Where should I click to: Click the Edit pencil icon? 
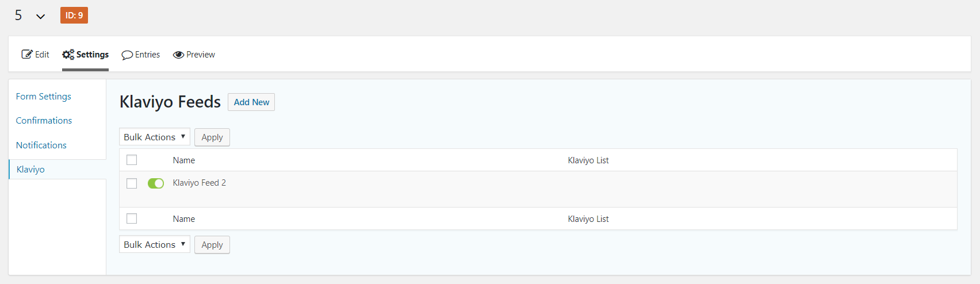[27, 55]
